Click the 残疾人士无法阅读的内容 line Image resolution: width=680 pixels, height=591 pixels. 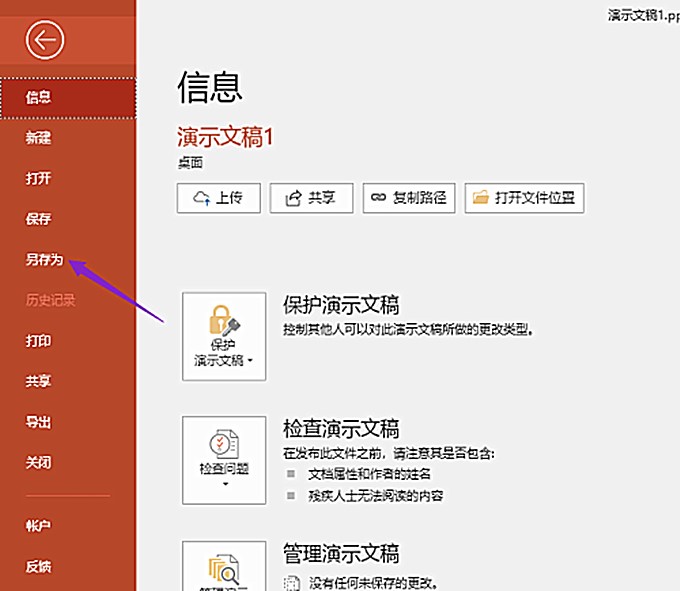(376, 496)
